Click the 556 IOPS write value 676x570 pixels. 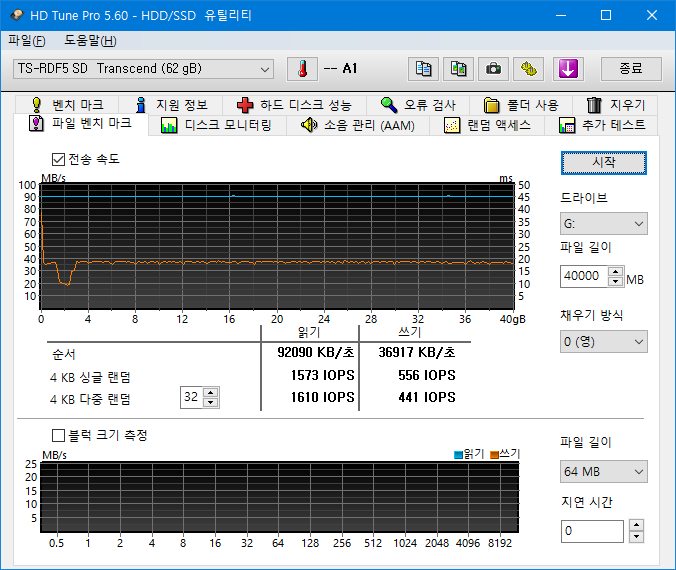tap(427, 375)
